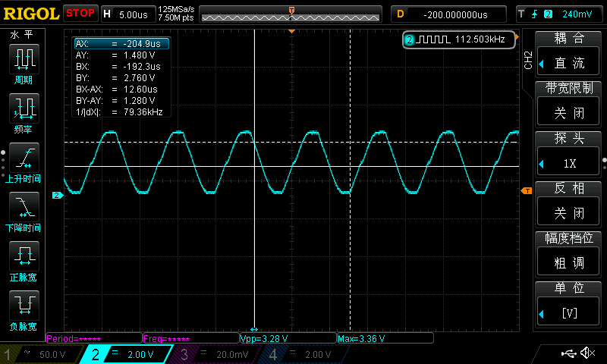
Task: Click the blue arrow beside Coupling 直流
Action: [541, 64]
